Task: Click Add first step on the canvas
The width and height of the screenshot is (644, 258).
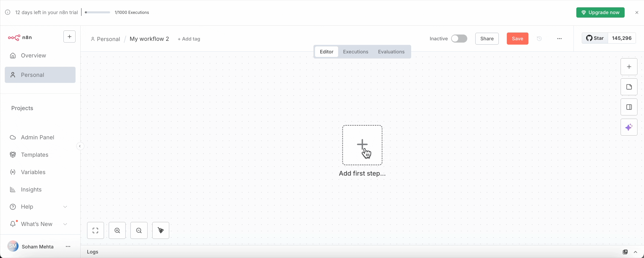Action: coord(362,145)
